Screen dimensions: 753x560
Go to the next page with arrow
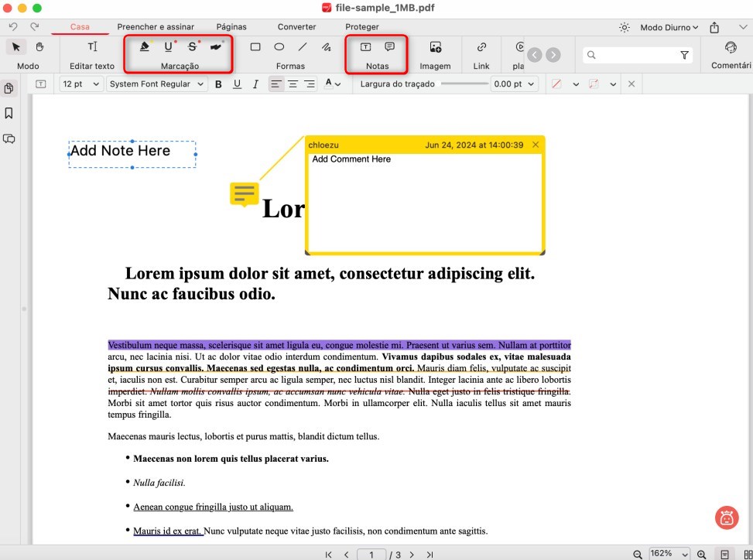click(x=411, y=554)
